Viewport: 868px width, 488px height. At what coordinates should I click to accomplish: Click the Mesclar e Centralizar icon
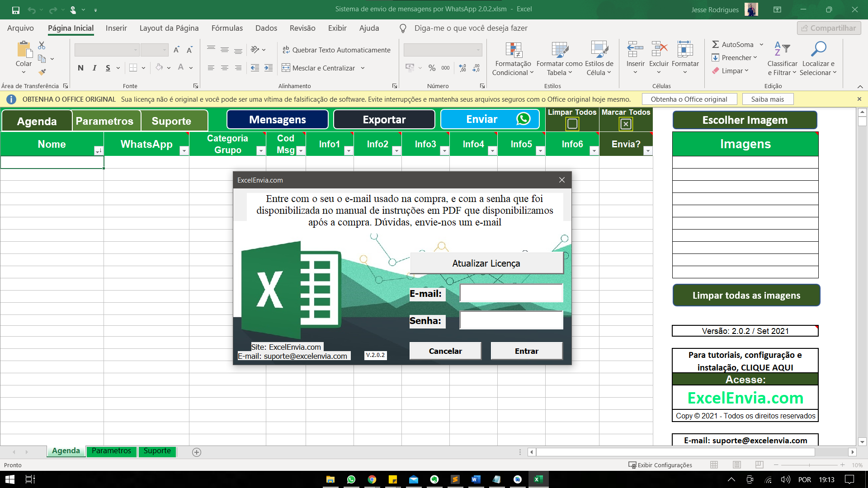tap(287, 68)
